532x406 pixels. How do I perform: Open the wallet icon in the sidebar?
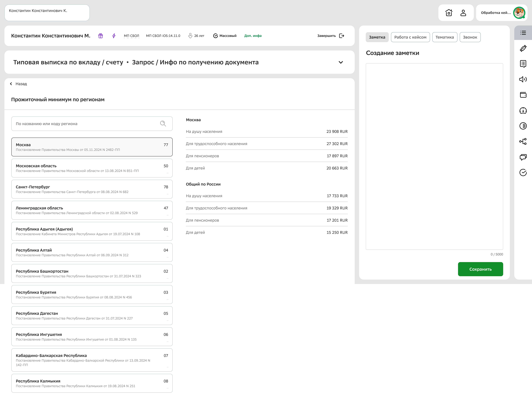point(523,95)
